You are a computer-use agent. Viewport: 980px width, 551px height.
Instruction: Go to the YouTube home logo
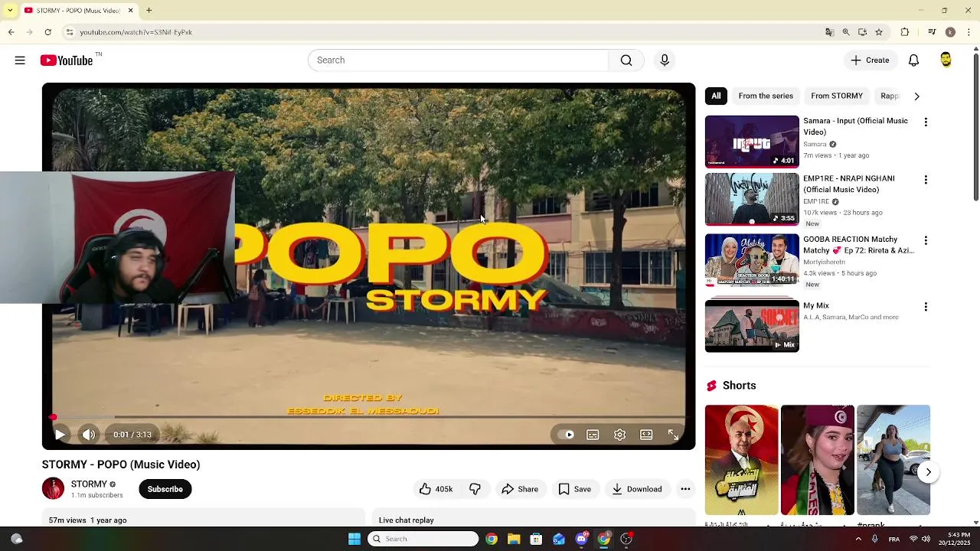(x=67, y=60)
